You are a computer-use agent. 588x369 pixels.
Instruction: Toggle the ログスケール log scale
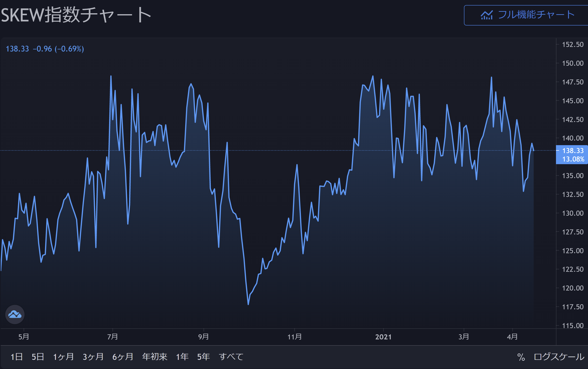coord(559,357)
